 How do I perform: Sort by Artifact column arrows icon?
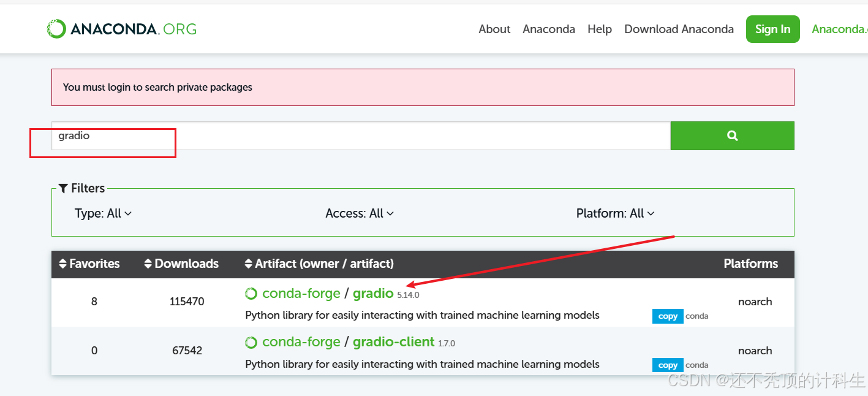248,264
